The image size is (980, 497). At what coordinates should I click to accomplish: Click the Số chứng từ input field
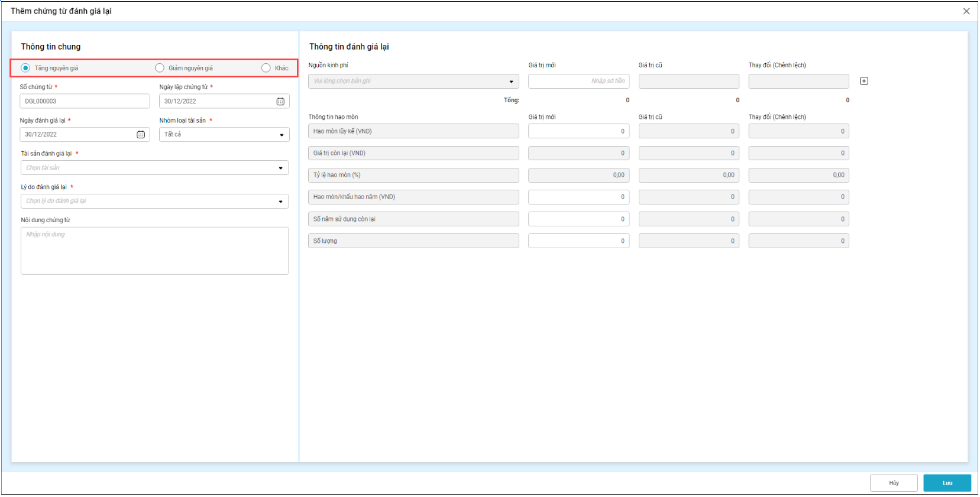point(85,102)
